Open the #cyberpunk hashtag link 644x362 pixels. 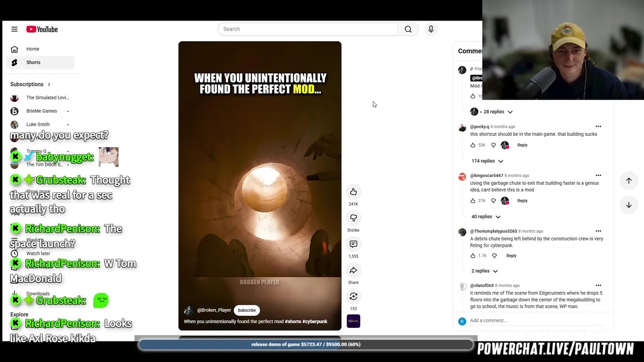[315, 322]
